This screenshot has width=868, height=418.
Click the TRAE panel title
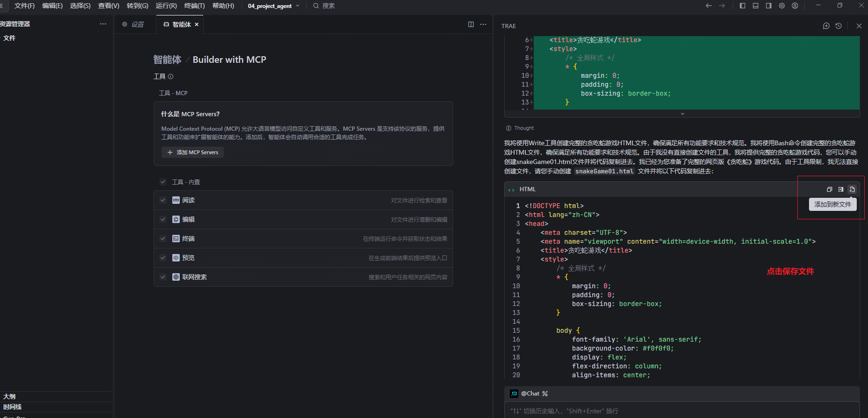[508, 26]
